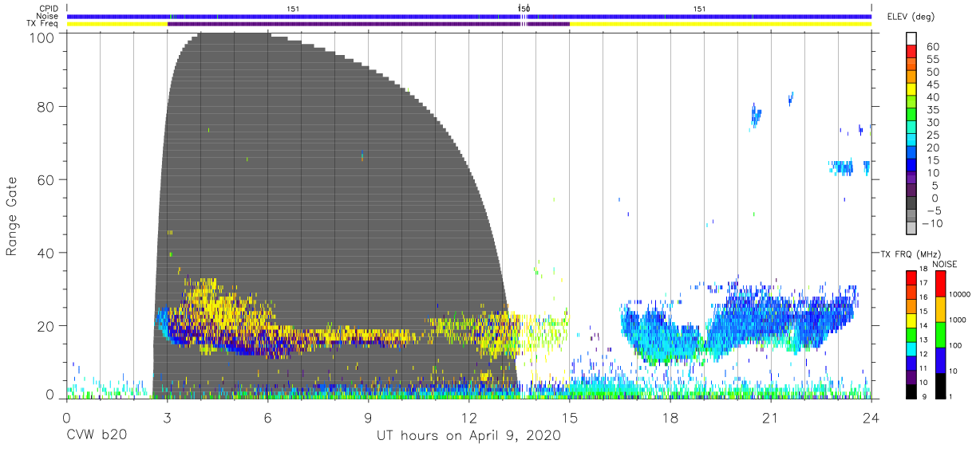
Task: Click the 10000 label on the NOISE scale
Action: (960, 295)
